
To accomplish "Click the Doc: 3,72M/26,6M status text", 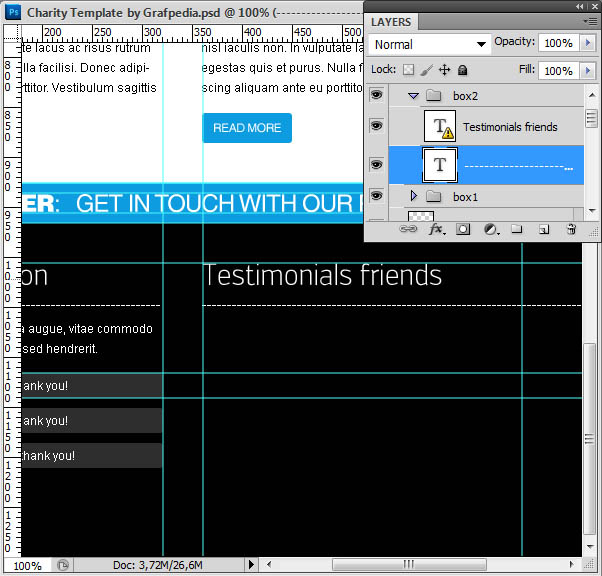I will pos(157,565).
